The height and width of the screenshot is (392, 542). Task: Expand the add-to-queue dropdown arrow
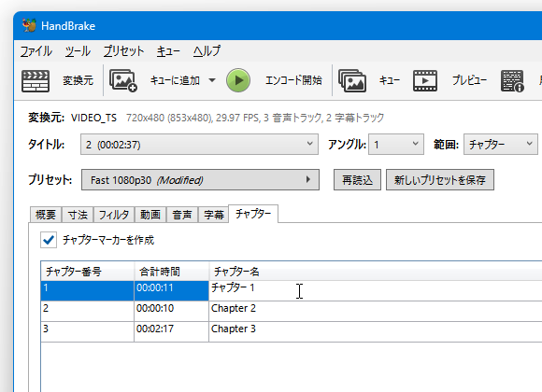(212, 80)
